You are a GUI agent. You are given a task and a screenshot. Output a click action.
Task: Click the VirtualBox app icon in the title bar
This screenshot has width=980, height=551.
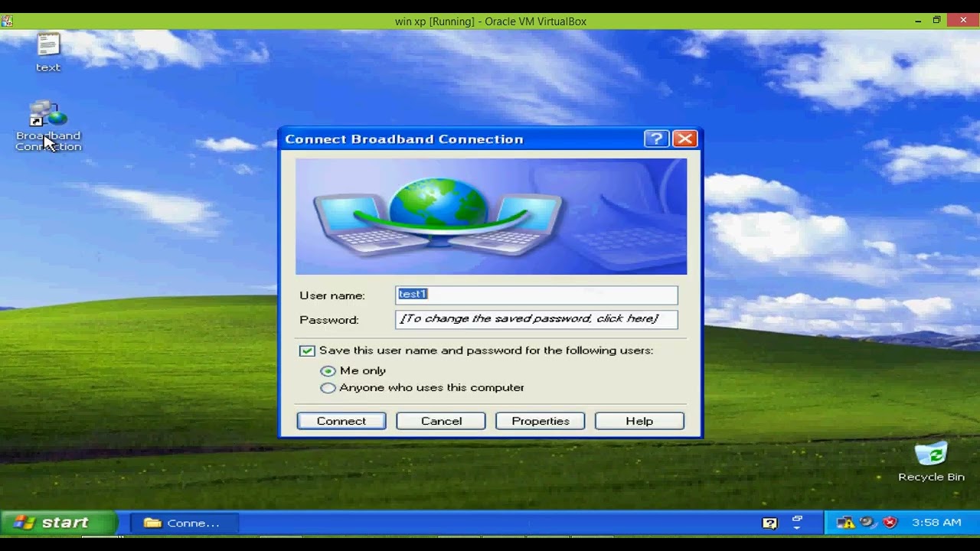(7, 21)
